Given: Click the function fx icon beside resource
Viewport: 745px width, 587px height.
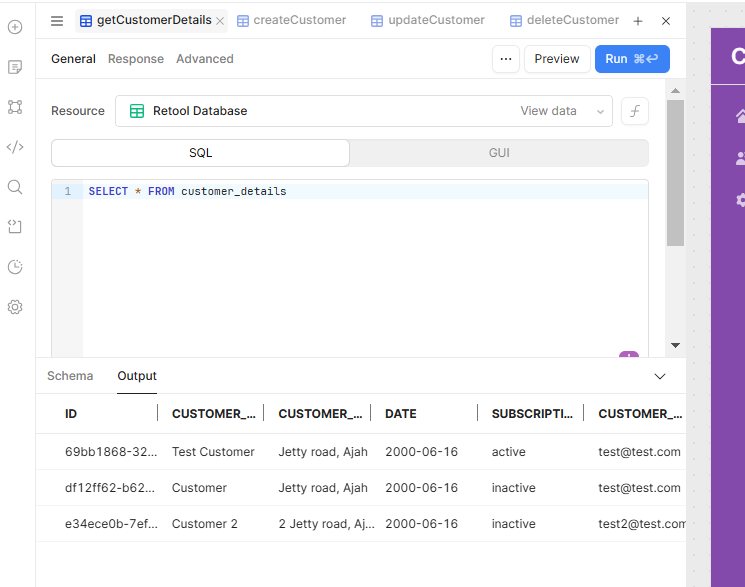Looking at the screenshot, I should [x=635, y=111].
